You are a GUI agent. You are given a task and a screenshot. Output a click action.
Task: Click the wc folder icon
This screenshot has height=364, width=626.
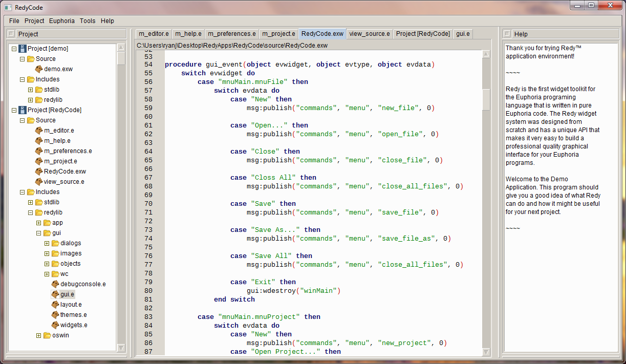pyautogui.click(x=55, y=274)
